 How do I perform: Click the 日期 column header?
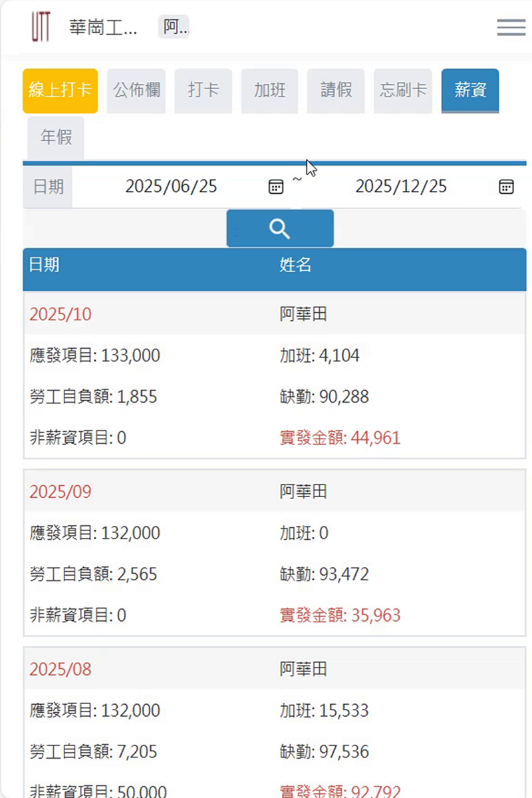click(x=45, y=265)
